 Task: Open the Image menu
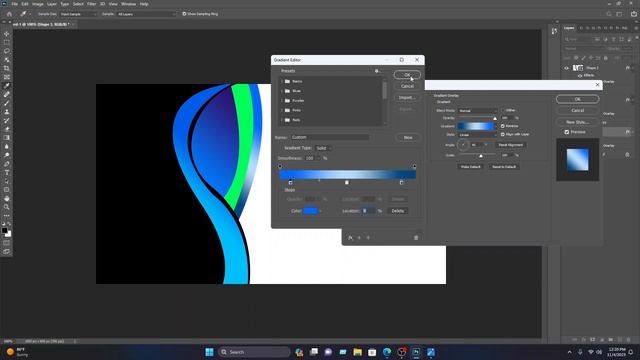[38, 4]
